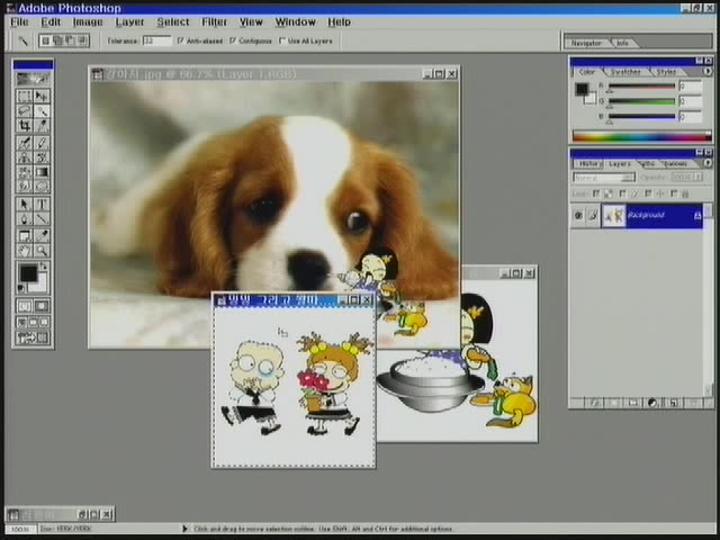The height and width of the screenshot is (540, 720).
Task: Select the Pen tool
Action: click(x=24, y=219)
